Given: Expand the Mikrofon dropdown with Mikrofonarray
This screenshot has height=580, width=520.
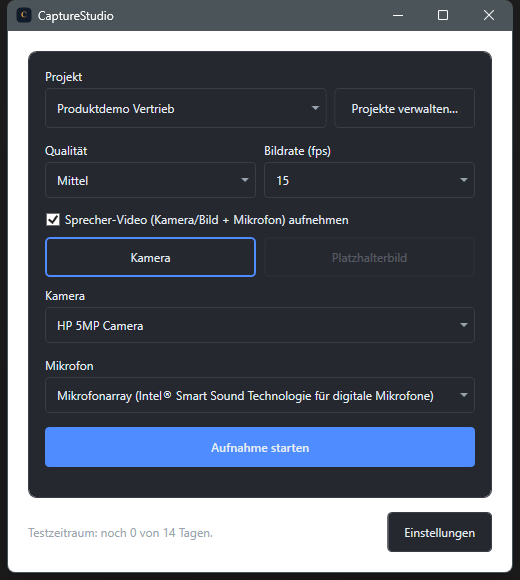Looking at the screenshot, I should (260, 395).
